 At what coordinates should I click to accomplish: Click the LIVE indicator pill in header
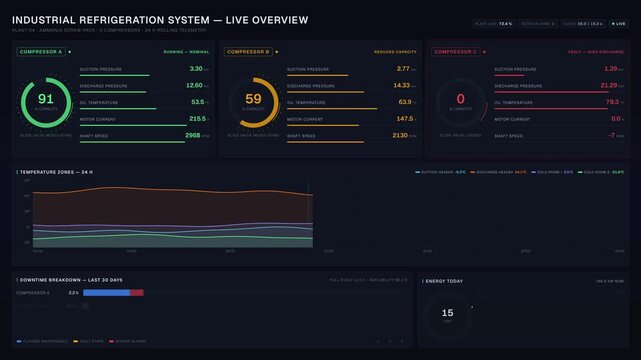click(x=619, y=24)
